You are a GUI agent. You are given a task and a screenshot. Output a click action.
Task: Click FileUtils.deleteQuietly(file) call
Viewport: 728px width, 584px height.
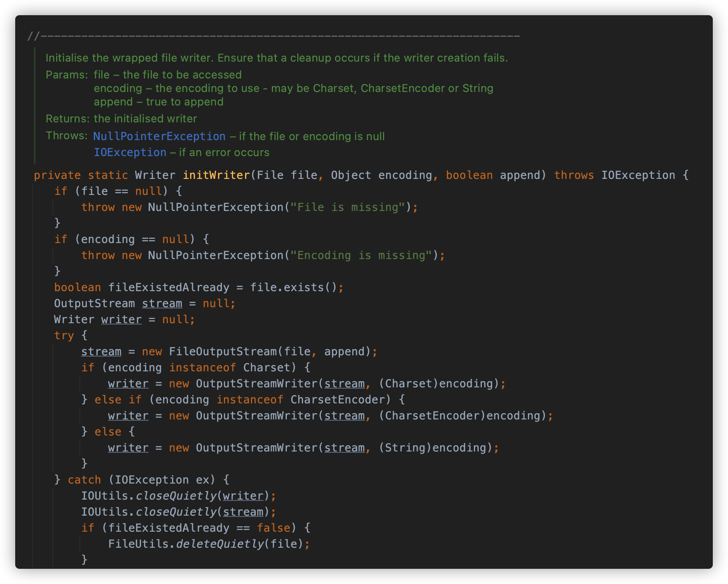pos(206,544)
